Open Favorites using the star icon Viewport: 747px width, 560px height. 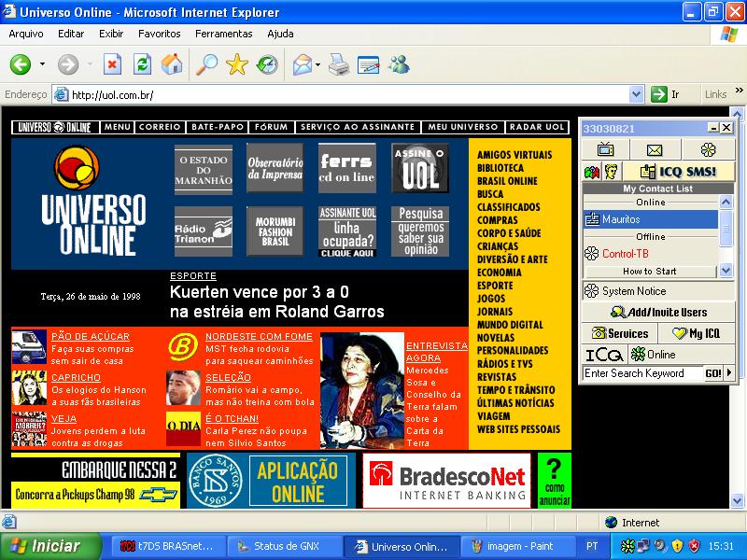237,64
